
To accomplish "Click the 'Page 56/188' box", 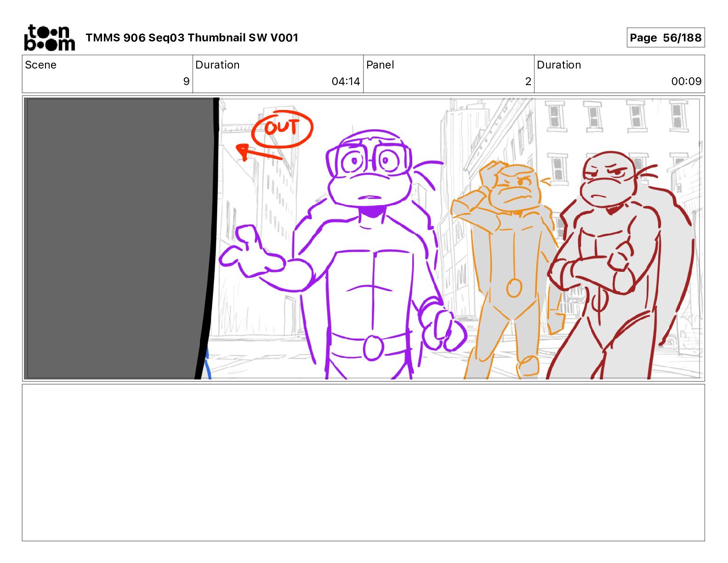I will point(665,38).
